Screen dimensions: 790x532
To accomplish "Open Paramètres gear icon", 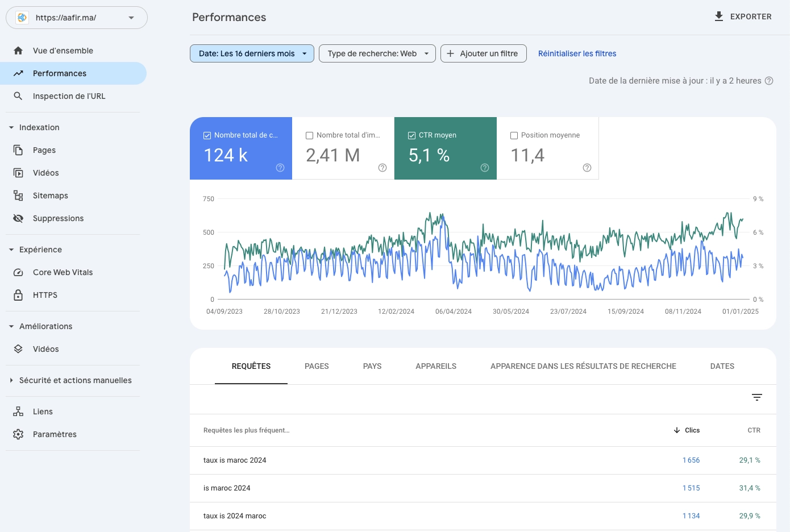I will tap(18, 434).
